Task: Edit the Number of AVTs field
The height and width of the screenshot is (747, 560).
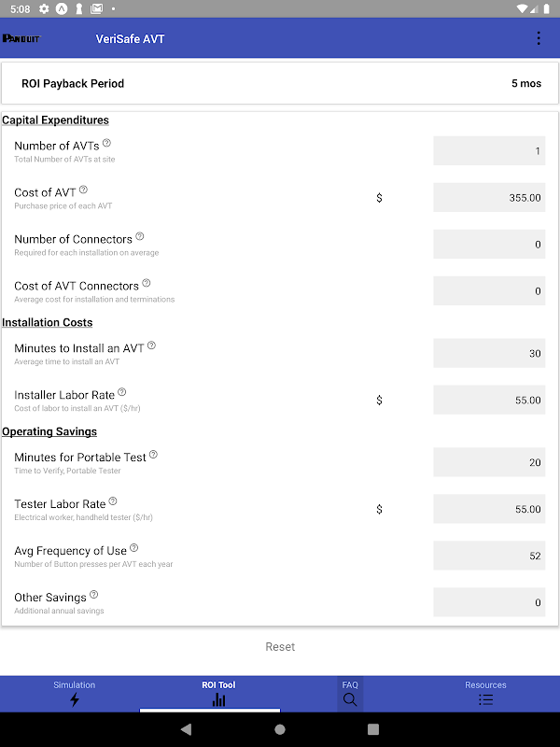Action: pyautogui.click(x=489, y=151)
